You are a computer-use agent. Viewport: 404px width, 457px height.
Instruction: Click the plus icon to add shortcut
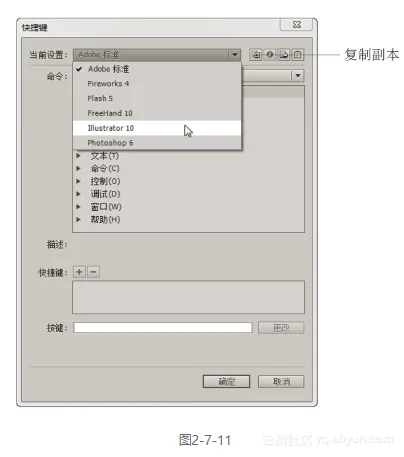tap(79, 272)
